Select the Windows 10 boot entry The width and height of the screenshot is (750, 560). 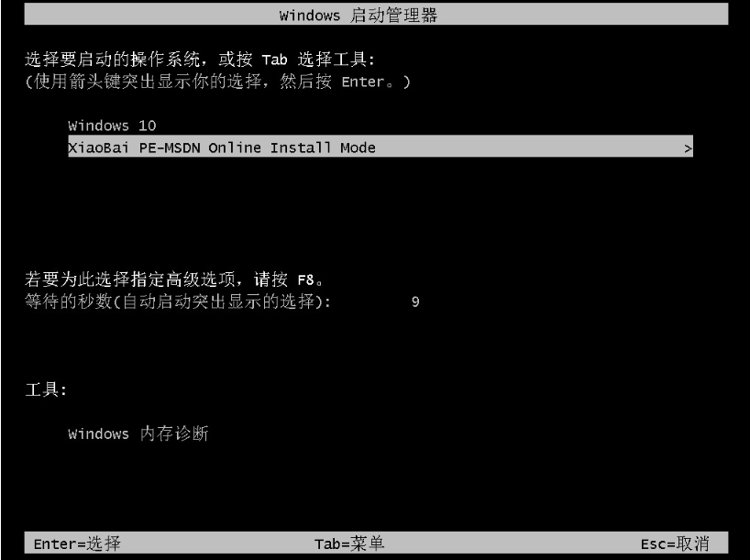(x=112, y=126)
